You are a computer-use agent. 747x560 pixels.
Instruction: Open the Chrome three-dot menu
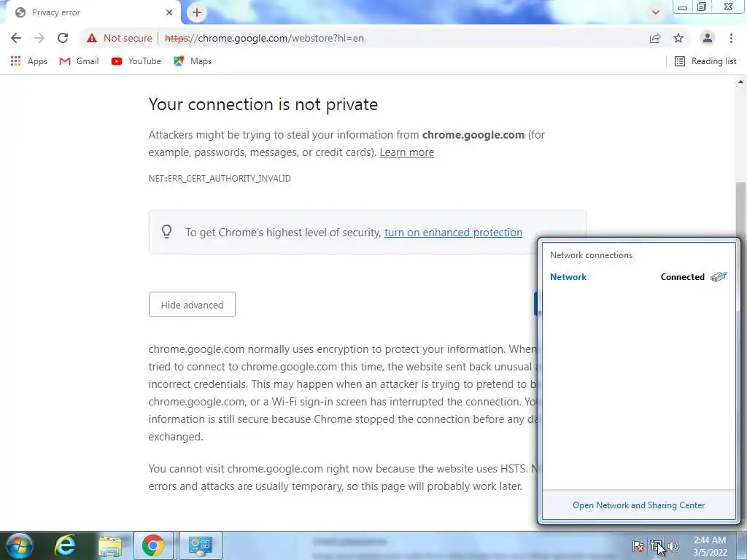731,38
